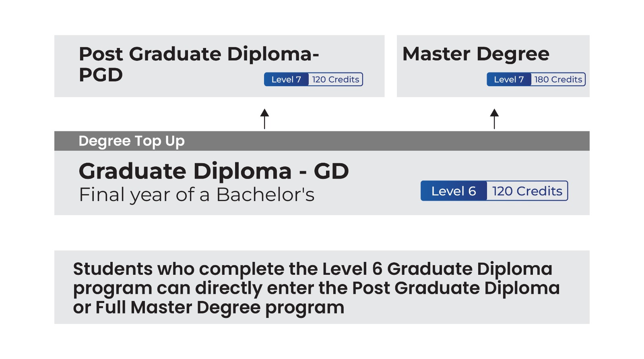Click the 'PGD' abbreviation in top-left box

click(x=101, y=75)
